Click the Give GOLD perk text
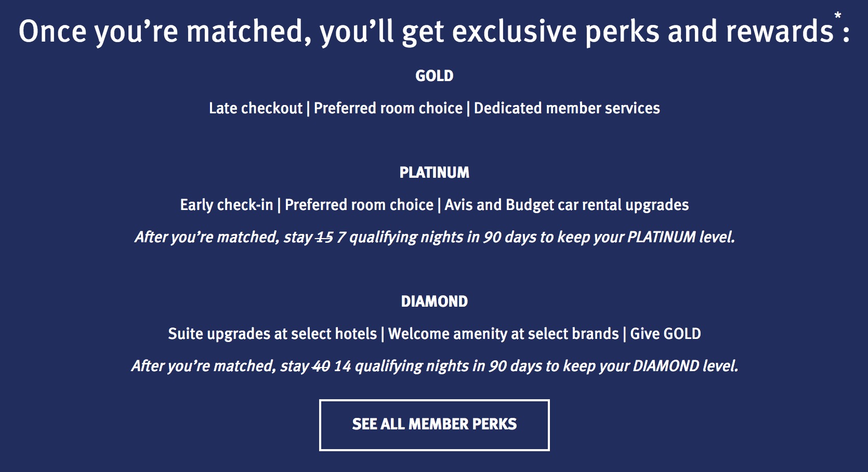 [665, 334]
